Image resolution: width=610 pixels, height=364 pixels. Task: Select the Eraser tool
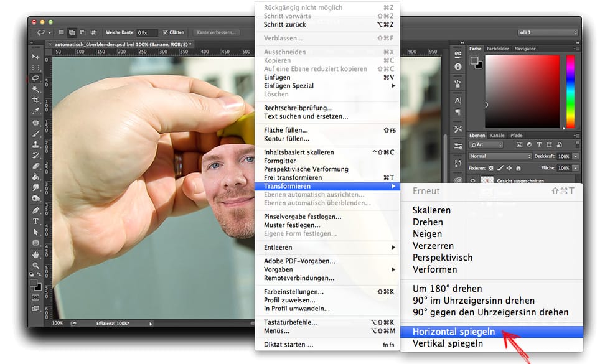(x=35, y=166)
